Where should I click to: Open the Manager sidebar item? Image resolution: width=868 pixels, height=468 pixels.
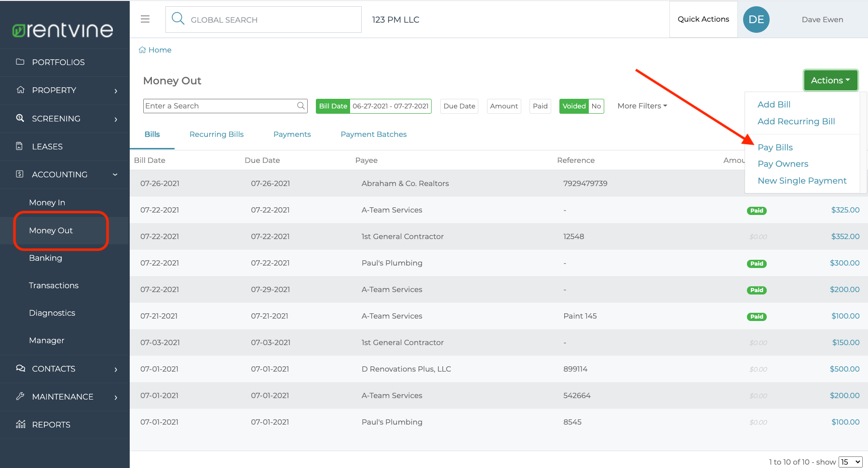pyautogui.click(x=46, y=340)
